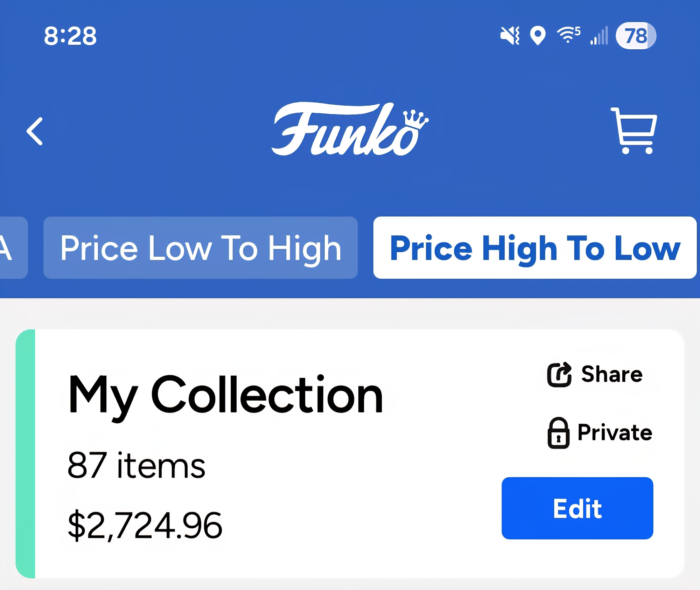The height and width of the screenshot is (590, 700).
Task: Tap the Private padlock icon
Action: click(x=558, y=433)
